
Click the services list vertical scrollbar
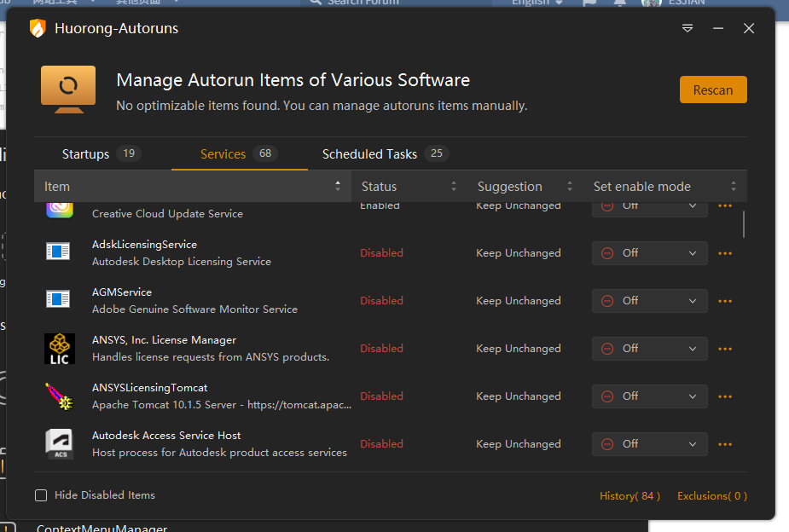744,223
